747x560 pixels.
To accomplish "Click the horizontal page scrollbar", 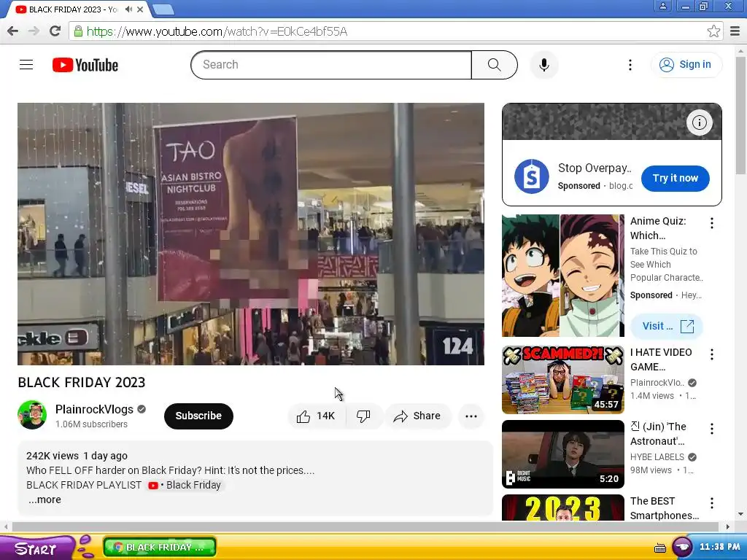I will (x=365, y=526).
